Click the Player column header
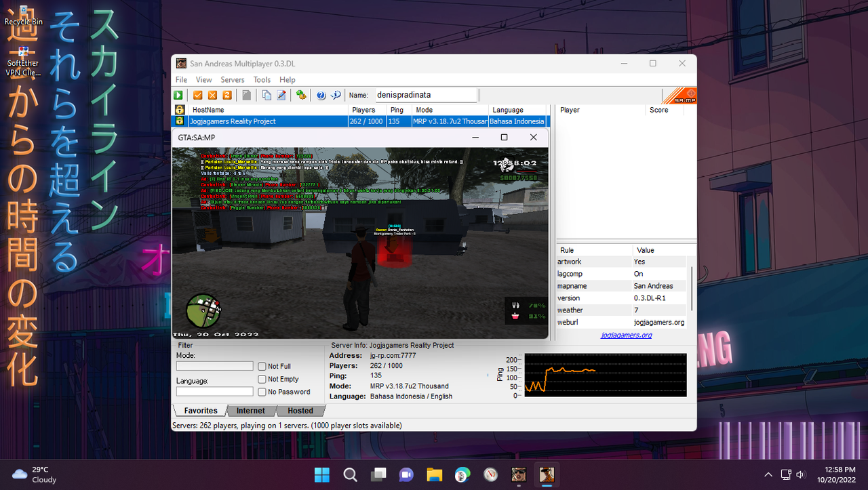 (601, 110)
